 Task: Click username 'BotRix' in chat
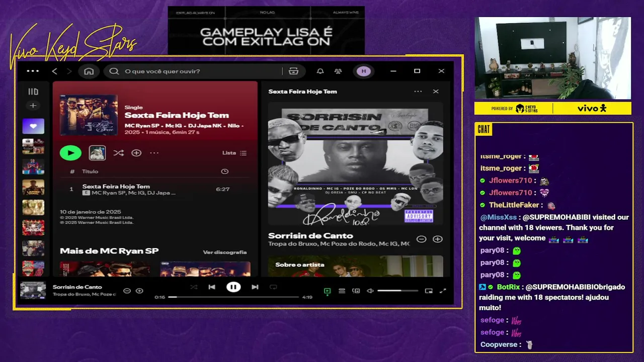pyautogui.click(x=508, y=287)
